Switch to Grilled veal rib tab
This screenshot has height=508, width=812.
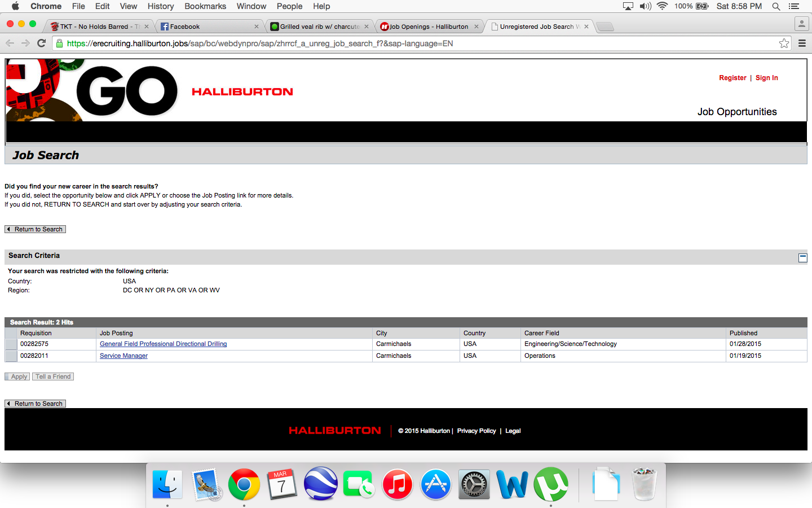(x=319, y=27)
